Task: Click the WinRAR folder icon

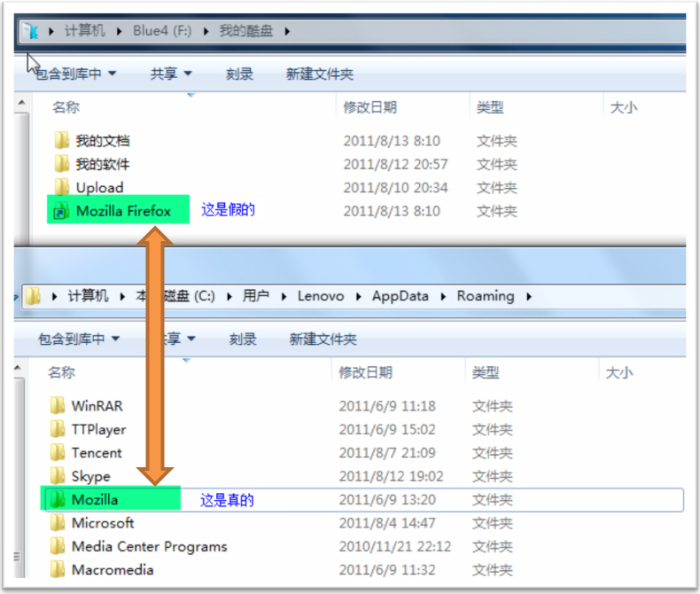Action: coord(58,406)
